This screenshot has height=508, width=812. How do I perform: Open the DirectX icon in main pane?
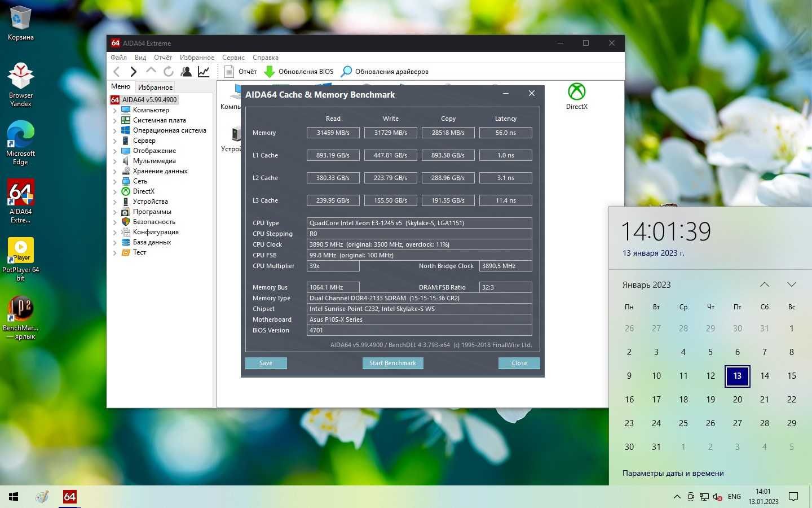[x=576, y=96]
